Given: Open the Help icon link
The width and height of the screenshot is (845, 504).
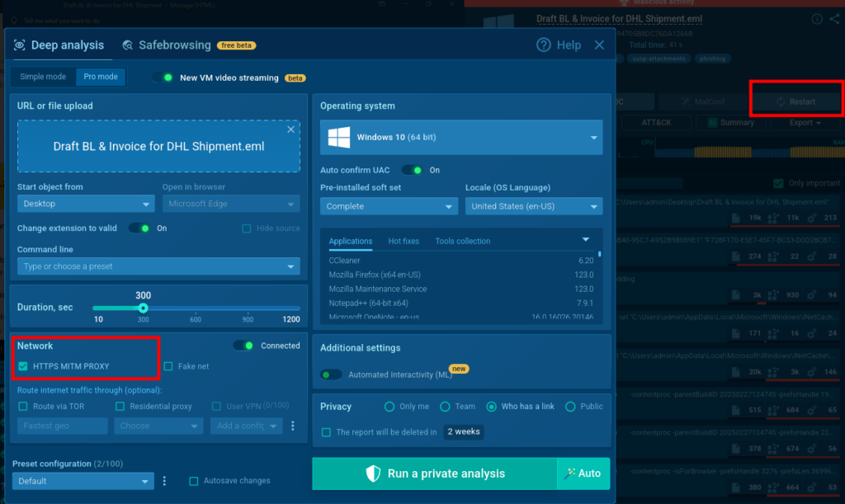Looking at the screenshot, I should [x=544, y=45].
